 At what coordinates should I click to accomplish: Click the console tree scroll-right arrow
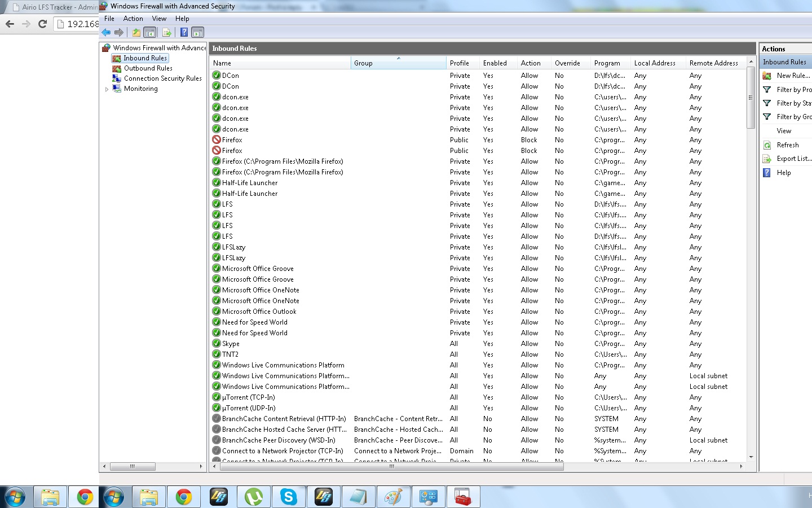coord(201,466)
